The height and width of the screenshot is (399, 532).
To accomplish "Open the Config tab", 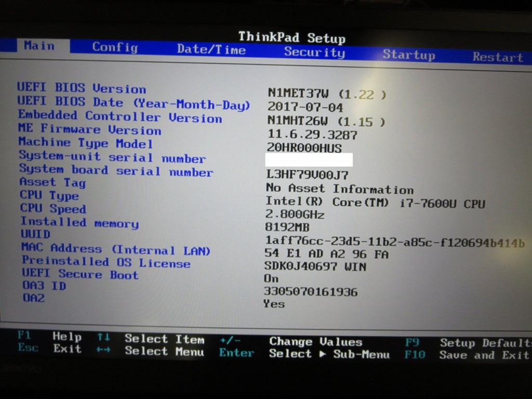I will click(115, 47).
